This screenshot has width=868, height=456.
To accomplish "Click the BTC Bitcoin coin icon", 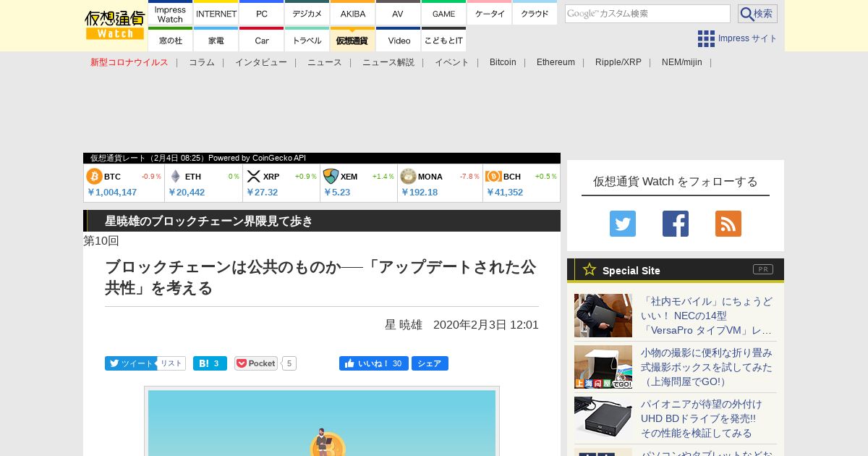I will [94, 177].
